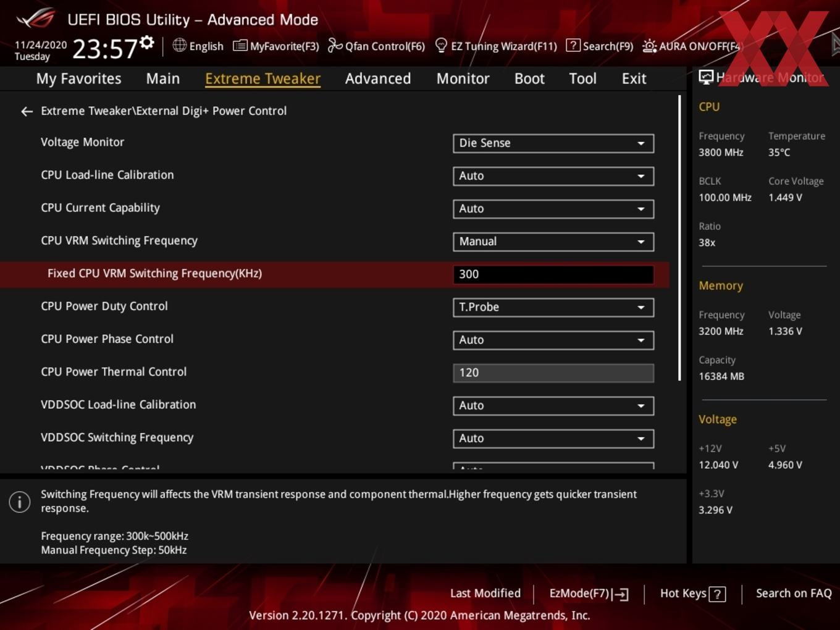Click Last Modified

click(x=485, y=593)
